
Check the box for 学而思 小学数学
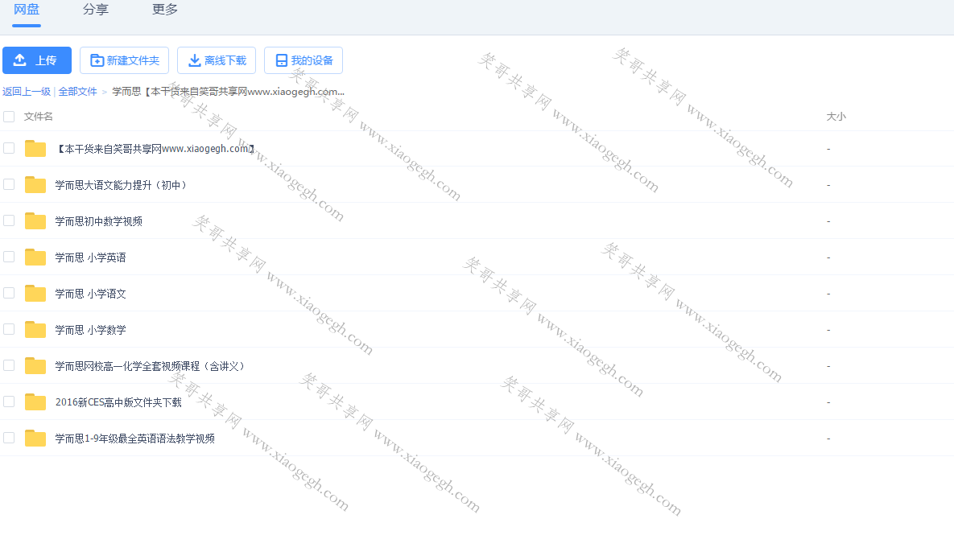9,329
